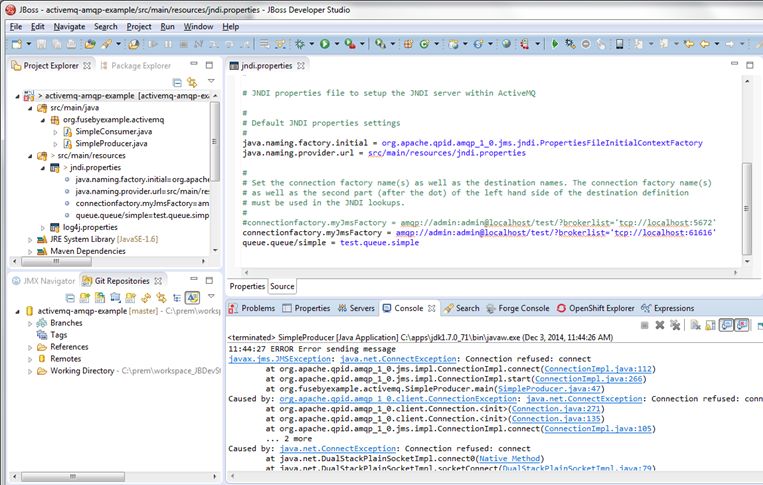Image resolution: width=763 pixels, height=485 pixels.
Task: Open the Window menu
Action: [198, 27]
